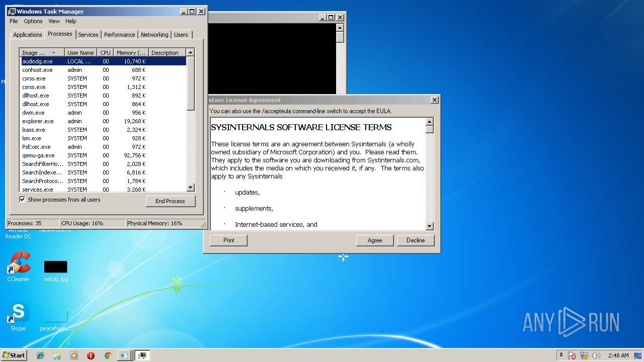Select the qemu-ga.exe process row

click(103, 155)
